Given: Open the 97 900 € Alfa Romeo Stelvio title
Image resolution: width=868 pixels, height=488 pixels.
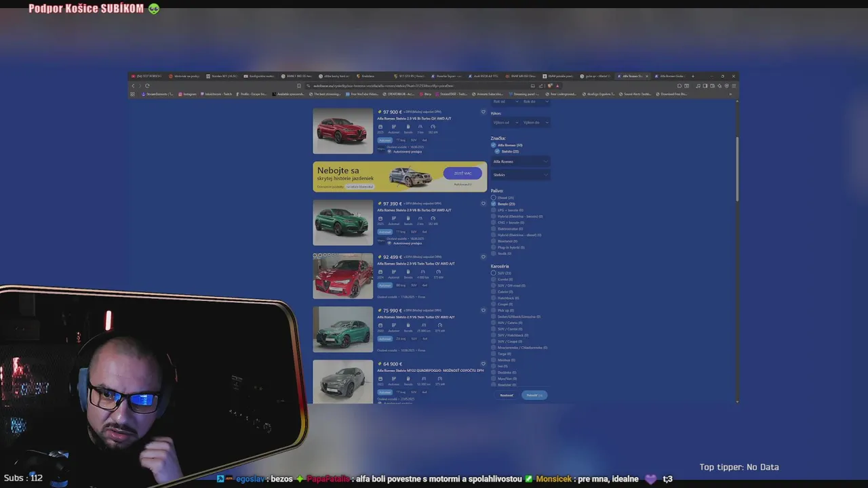Looking at the screenshot, I should (x=414, y=119).
